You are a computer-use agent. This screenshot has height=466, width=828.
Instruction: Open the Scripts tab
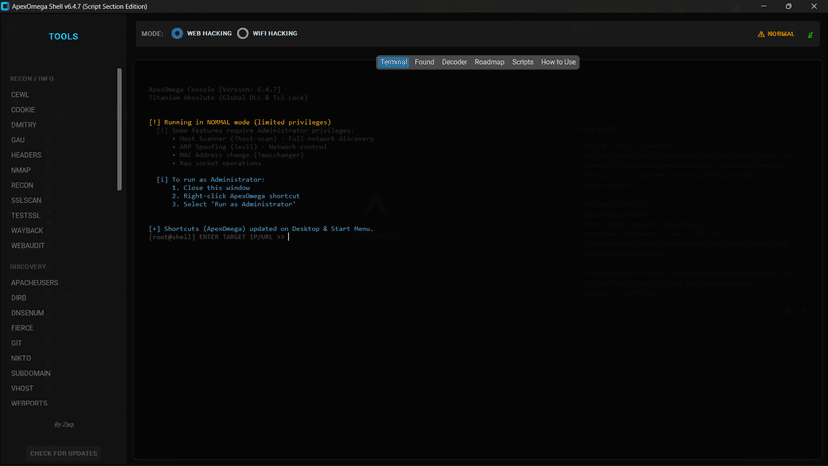point(522,62)
